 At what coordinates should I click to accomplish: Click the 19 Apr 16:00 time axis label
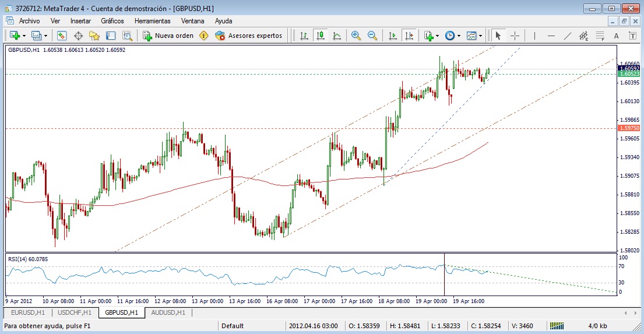click(468, 301)
